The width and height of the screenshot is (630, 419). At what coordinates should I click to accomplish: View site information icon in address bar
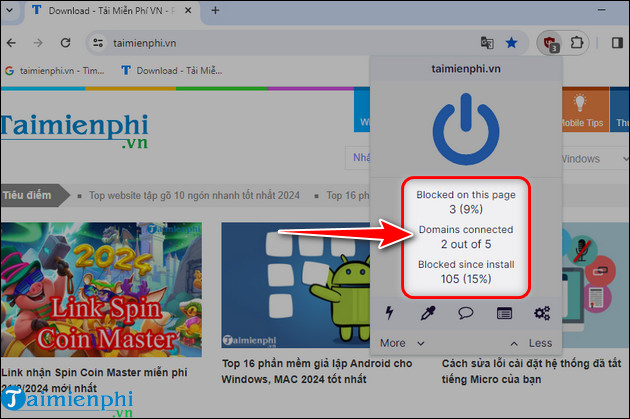point(98,43)
